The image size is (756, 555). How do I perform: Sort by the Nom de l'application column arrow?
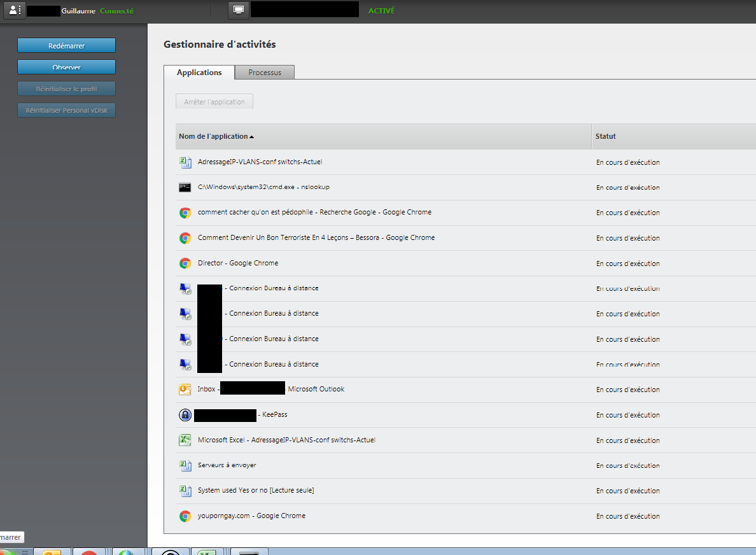[x=251, y=137]
